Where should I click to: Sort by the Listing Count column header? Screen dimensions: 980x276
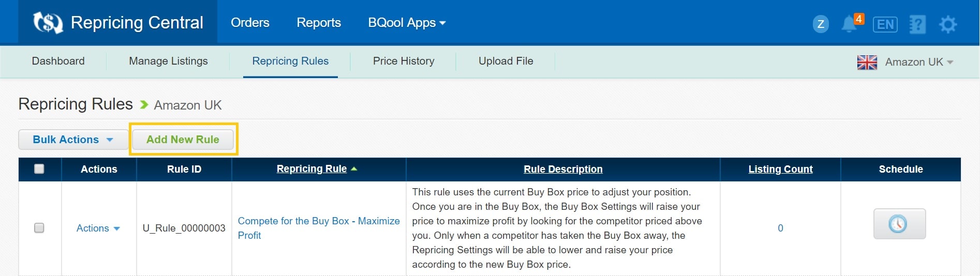click(780, 169)
